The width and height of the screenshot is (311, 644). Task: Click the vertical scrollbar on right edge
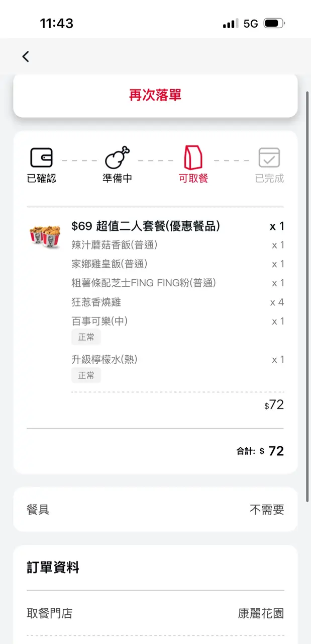tap(307, 296)
